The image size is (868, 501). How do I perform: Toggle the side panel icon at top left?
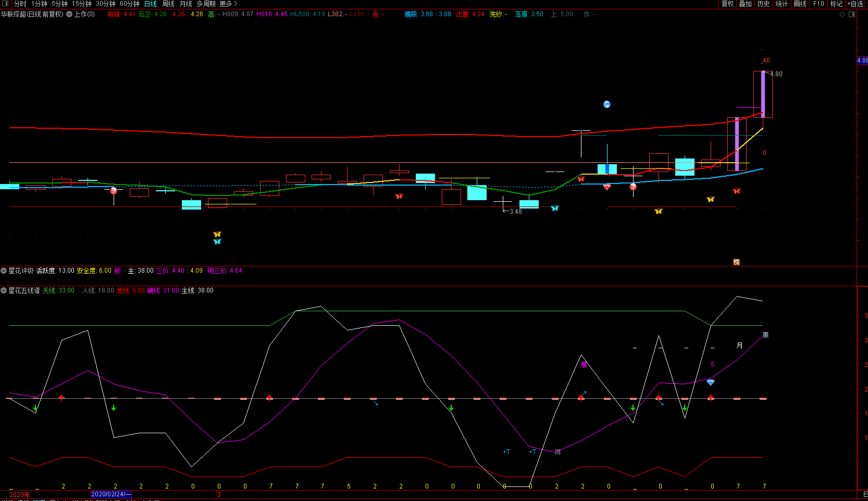(5, 4)
